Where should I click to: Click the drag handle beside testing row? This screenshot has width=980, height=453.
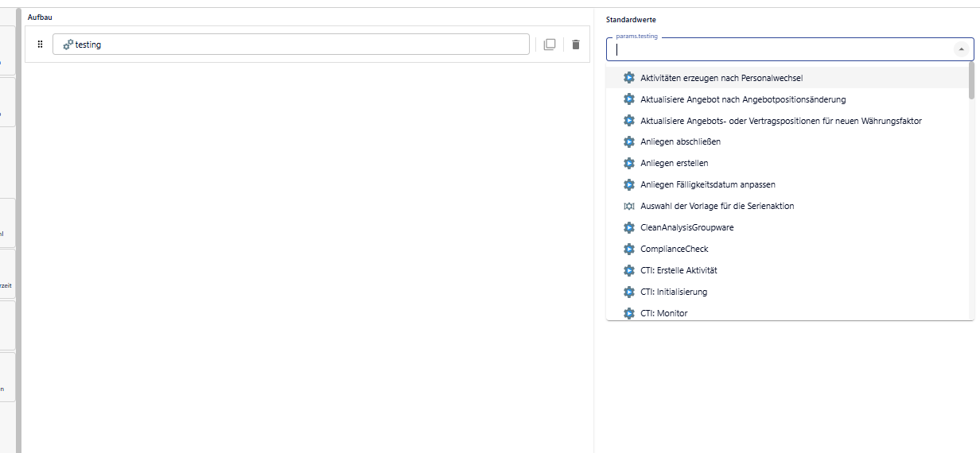point(41,45)
